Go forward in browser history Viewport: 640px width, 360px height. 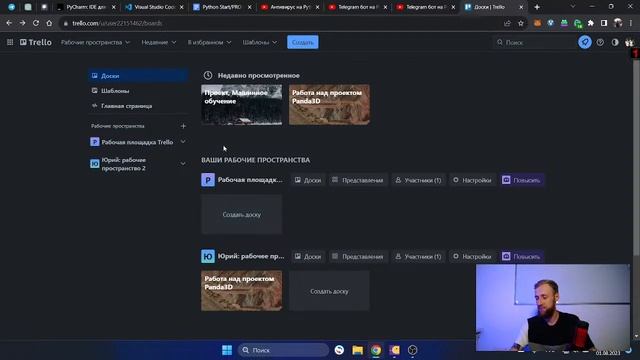coord(22,23)
